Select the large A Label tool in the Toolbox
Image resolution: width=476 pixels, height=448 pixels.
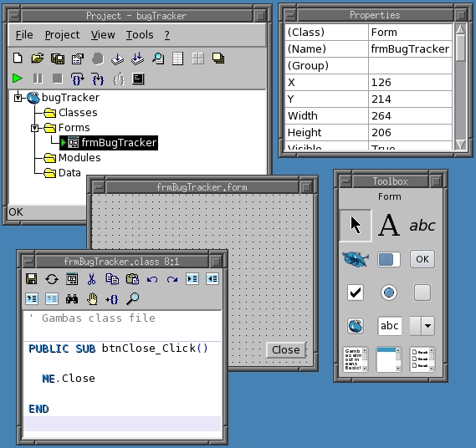coord(389,225)
